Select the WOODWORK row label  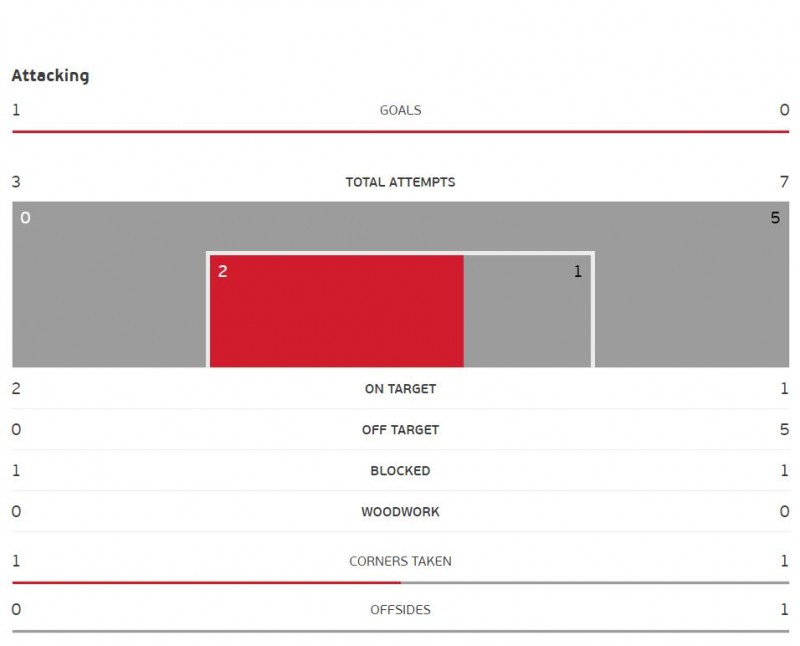point(400,512)
